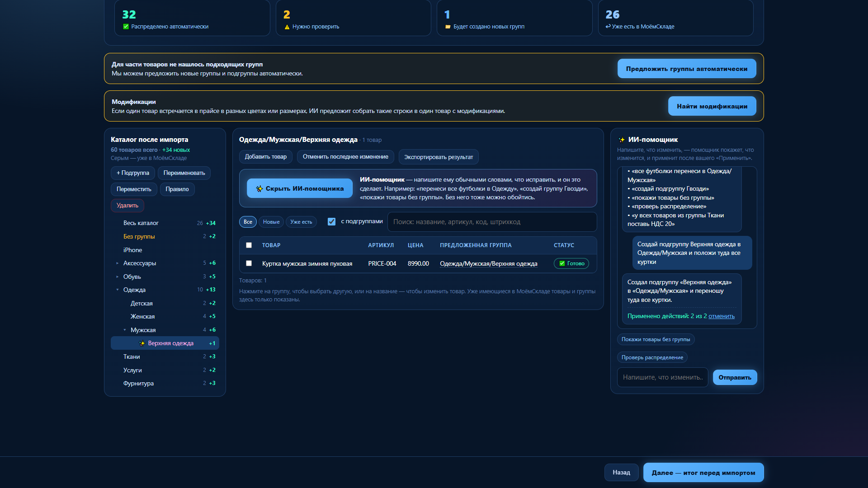The width and height of the screenshot is (868, 488).
Task: Expand the Аксессуары tree group
Action: [118, 263]
